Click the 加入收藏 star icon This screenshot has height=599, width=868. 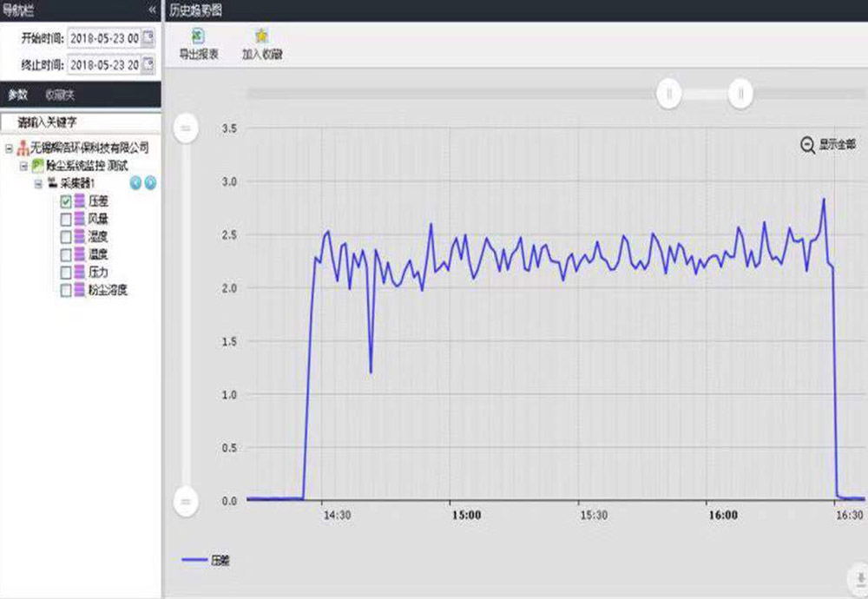click(x=261, y=36)
